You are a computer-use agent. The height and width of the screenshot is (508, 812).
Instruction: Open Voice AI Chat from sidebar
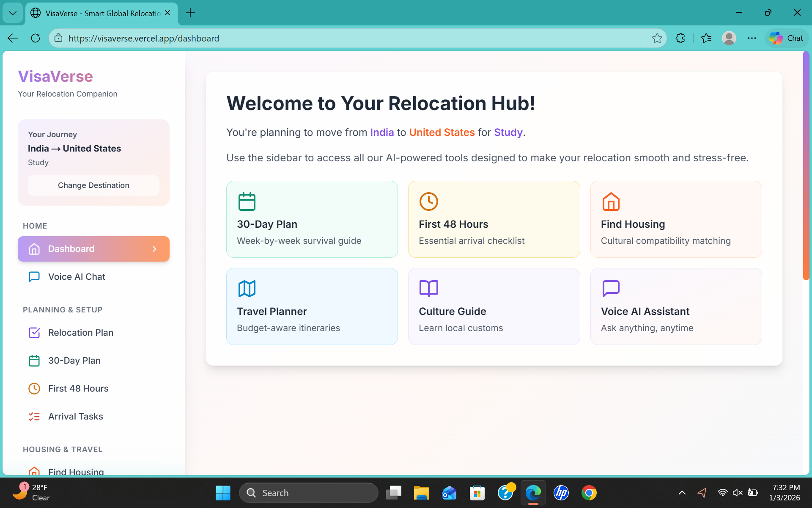77,277
